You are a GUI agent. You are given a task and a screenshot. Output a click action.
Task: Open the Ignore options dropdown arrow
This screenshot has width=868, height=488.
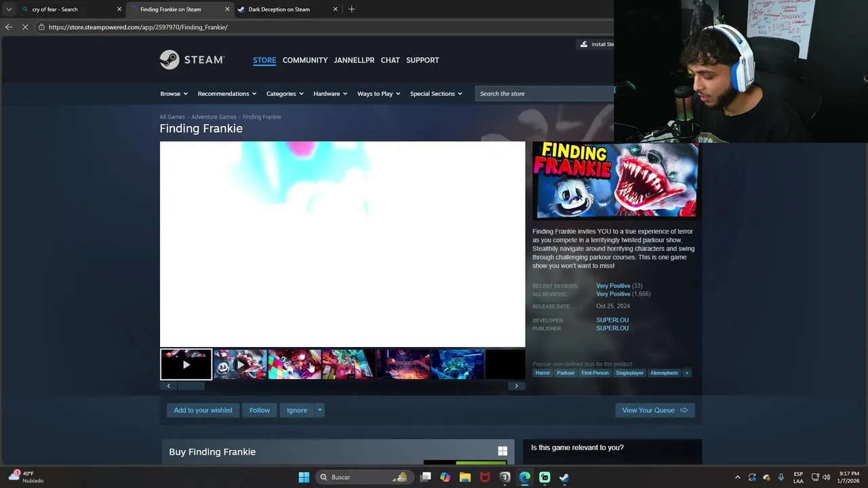click(x=319, y=410)
